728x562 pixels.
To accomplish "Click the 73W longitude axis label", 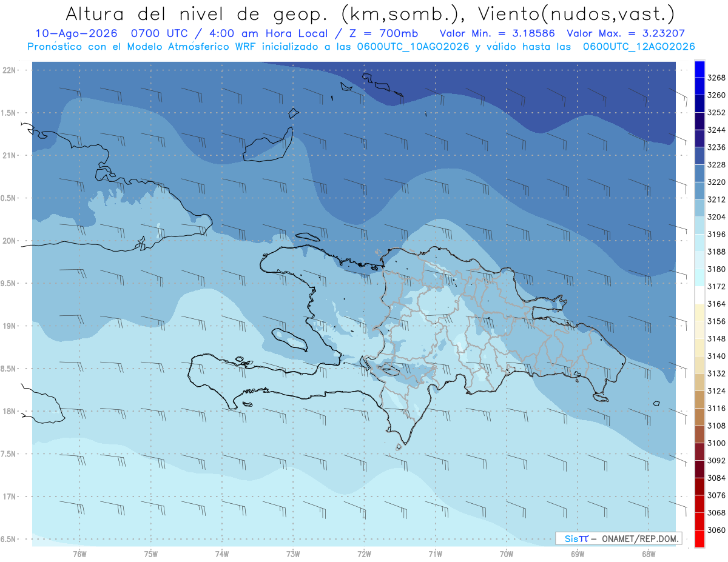I will tap(293, 554).
